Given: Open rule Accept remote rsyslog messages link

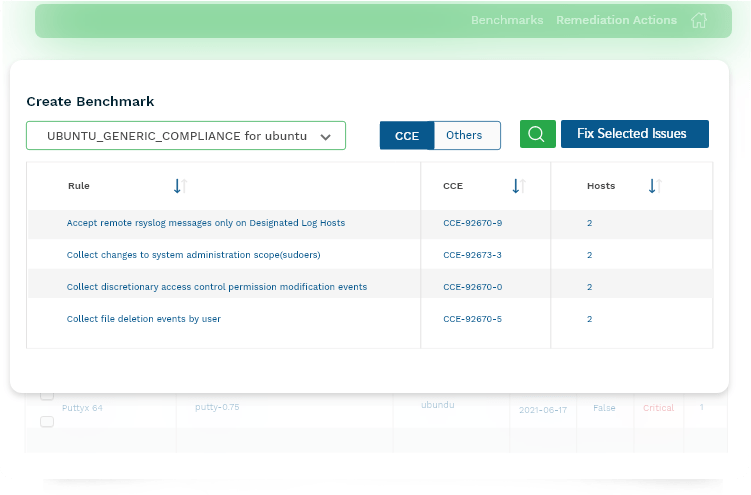Looking at the screenshot, I should pyautogui.click(x=205, y=223).
